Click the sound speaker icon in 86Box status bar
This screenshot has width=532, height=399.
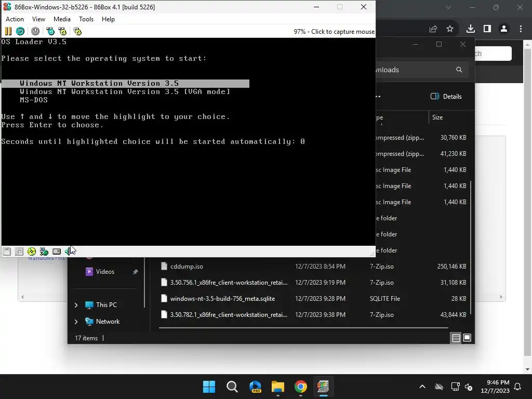(69, 251)
